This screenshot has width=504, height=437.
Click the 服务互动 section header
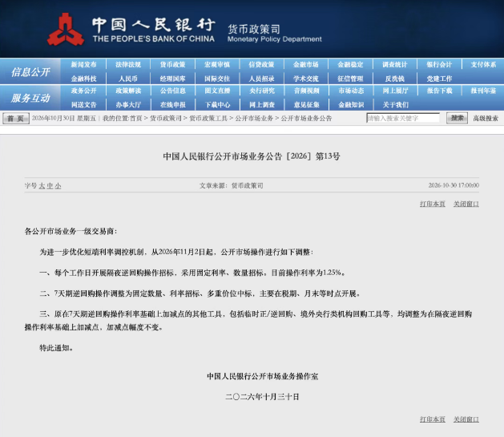point(30,98)
